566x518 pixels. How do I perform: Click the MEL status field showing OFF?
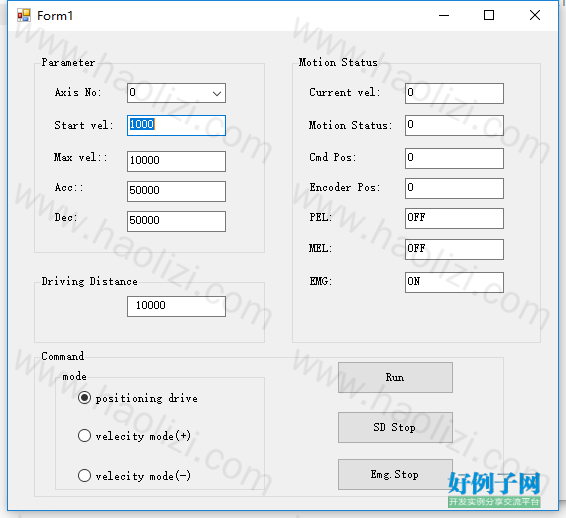pyautogui.click(x=454, y=249)
